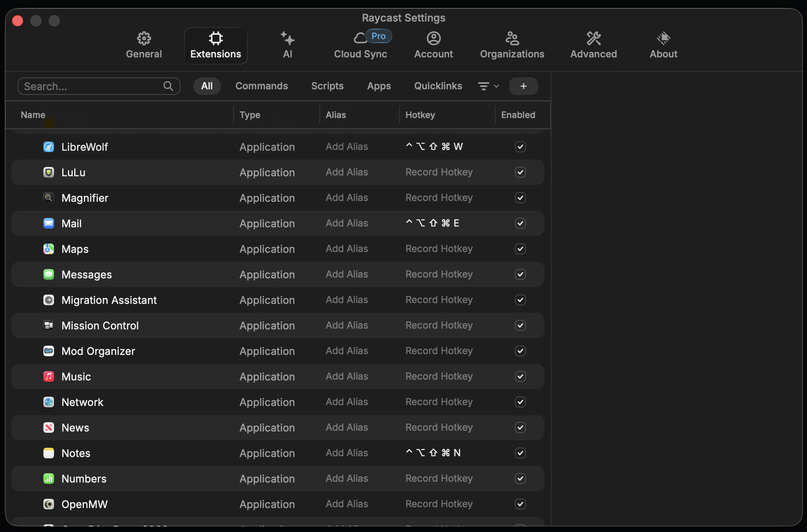Open the About tab
Screen dimensions: 807x532
pyautogui.click(x=663, y=45)
